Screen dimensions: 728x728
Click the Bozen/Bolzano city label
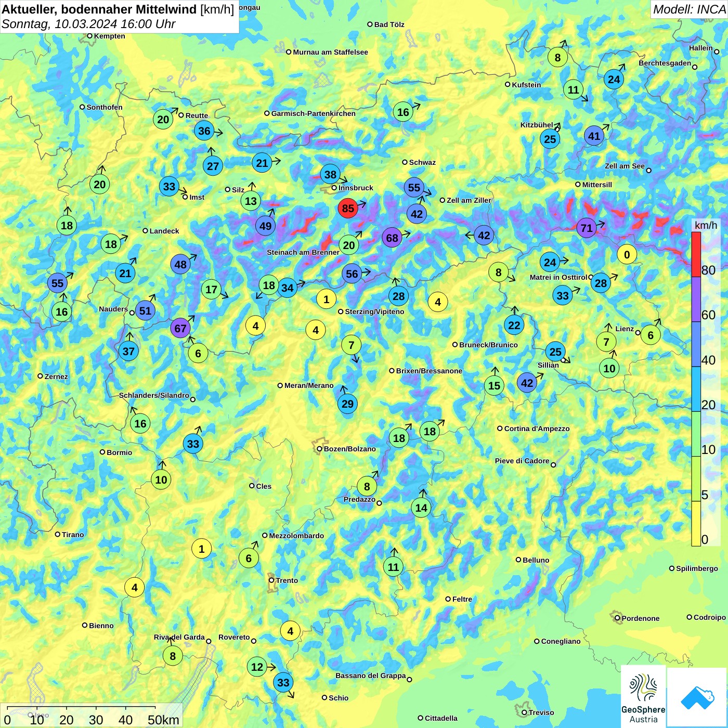click(350, 449)
